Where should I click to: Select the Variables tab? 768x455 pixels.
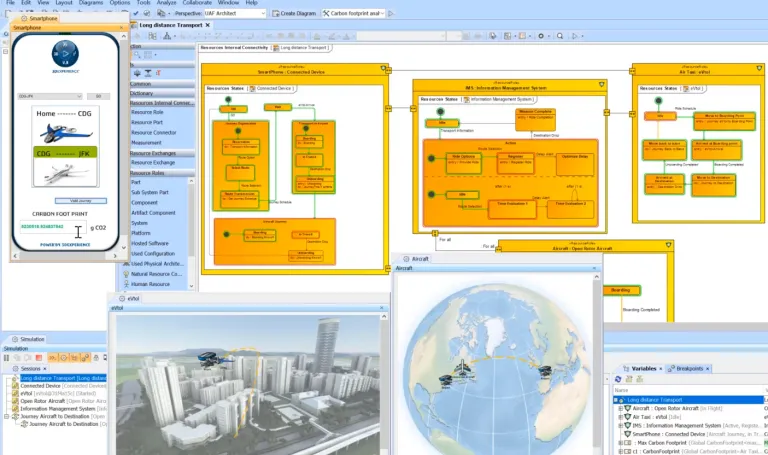click(x=644, y=368)
